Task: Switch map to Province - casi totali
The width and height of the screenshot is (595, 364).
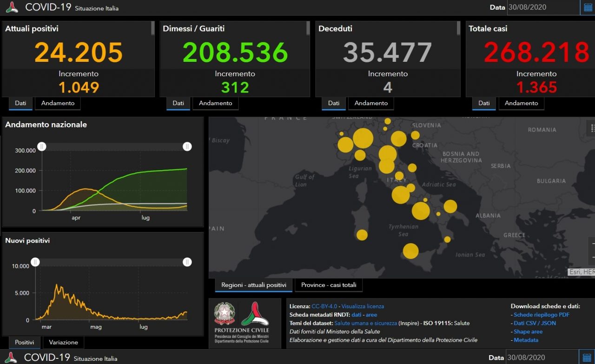Action: click(x=329, y=285)
